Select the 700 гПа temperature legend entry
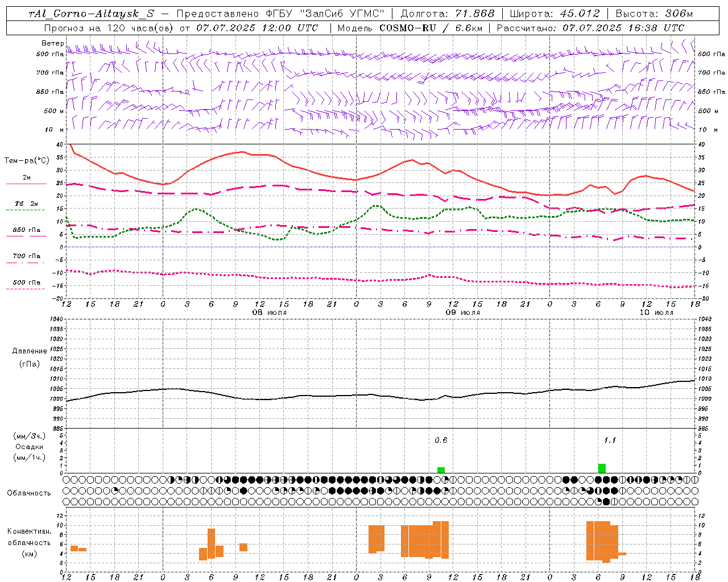This screenshot has height=582, width=728. coord(27,256)
